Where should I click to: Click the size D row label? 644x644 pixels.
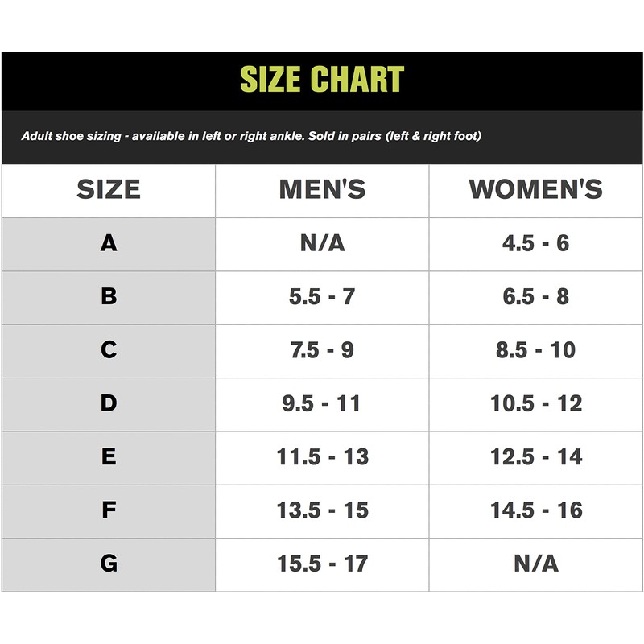(x=109, y=403)
